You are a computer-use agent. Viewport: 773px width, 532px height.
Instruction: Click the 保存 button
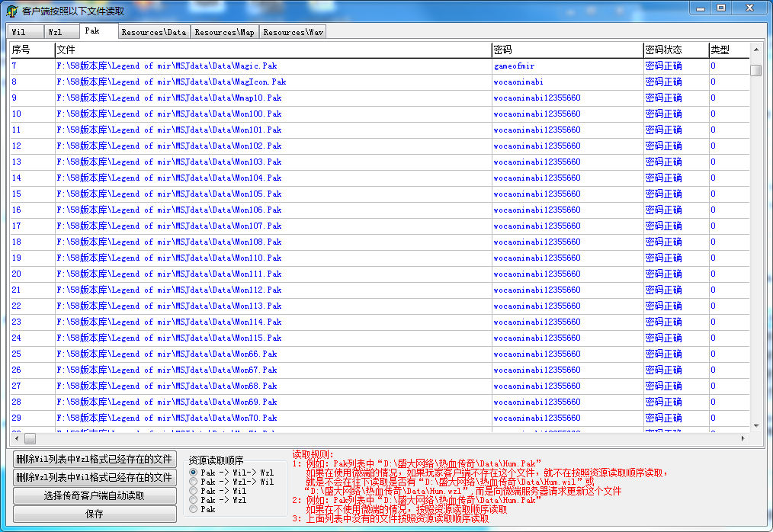coord(95,514)
